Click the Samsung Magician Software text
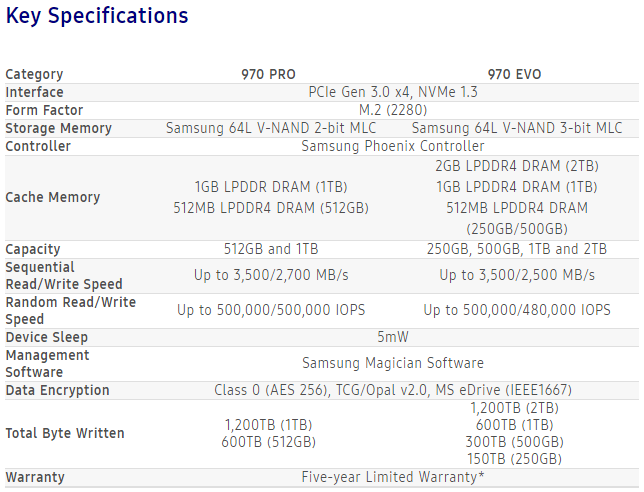Viewport: 644px width, 492px height. tap(393, 363)
